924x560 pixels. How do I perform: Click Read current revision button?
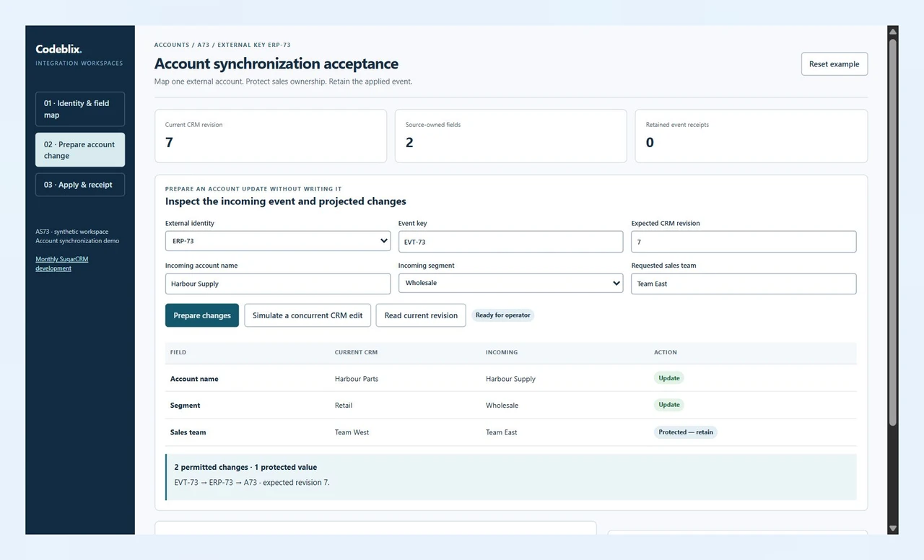point(421,315)
